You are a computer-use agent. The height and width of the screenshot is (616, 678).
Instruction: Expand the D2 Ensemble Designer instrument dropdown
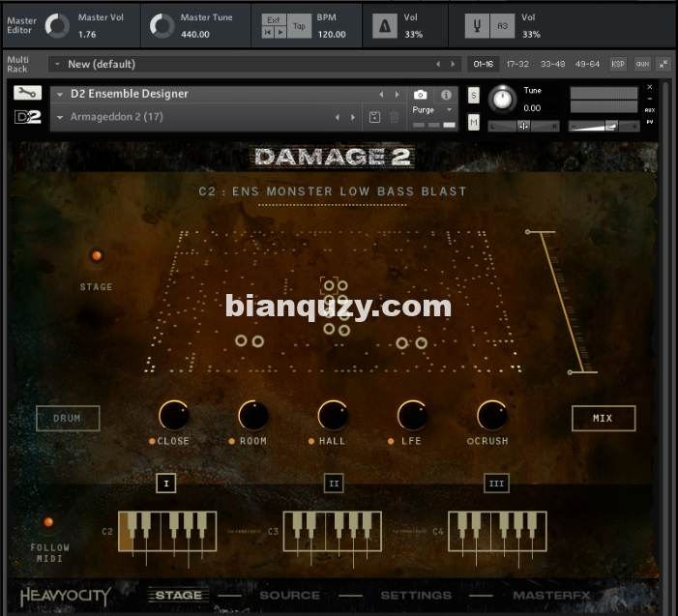60,94
